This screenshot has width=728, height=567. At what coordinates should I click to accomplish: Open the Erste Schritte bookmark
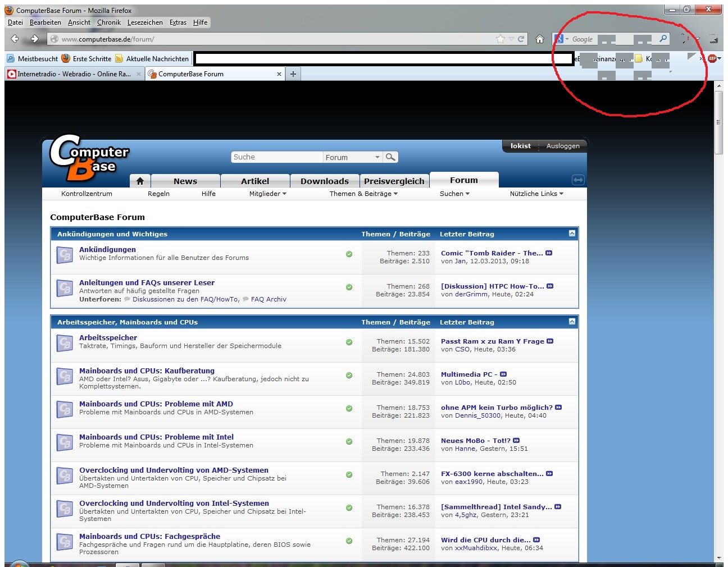pos(87,58)
